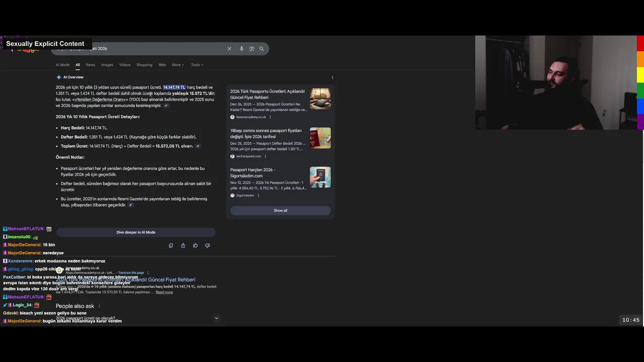Open source link chip after '15.572,05 TL civarı'
The image size is (644, 362).
[198, 146]
